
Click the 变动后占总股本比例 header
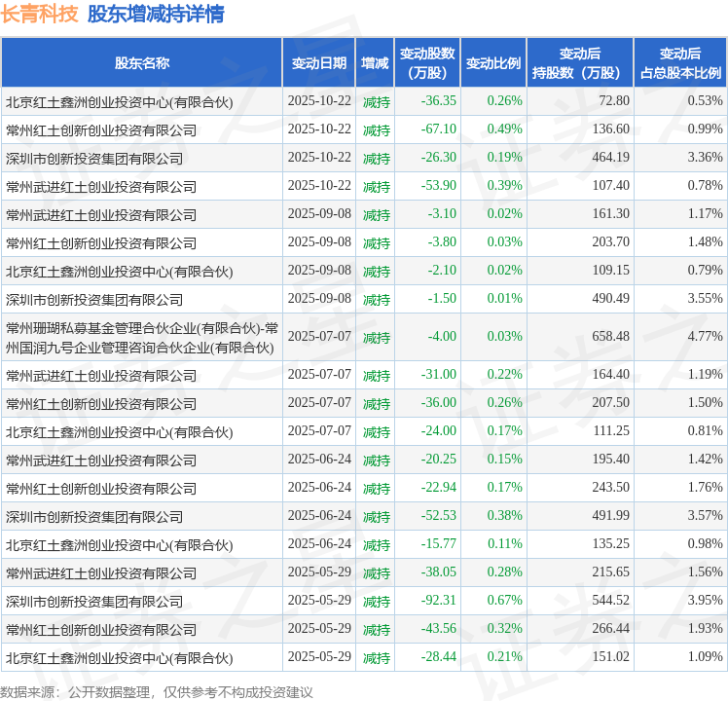680,63
